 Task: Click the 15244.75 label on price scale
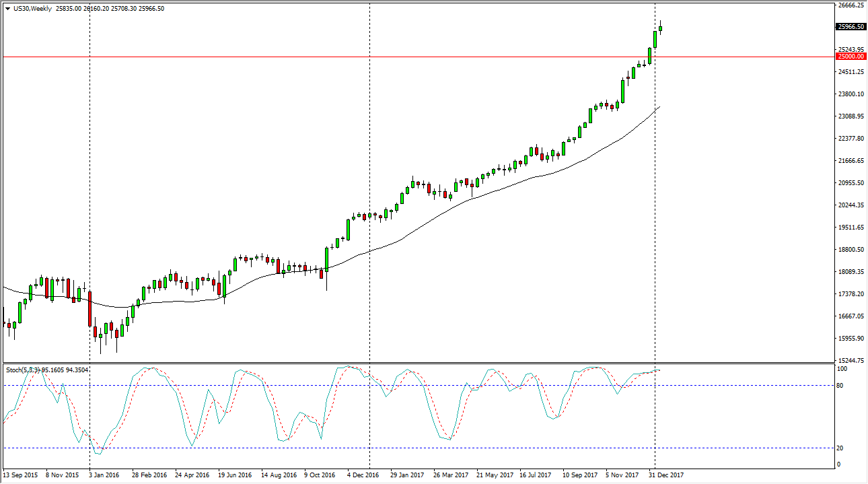click(850, 360)
